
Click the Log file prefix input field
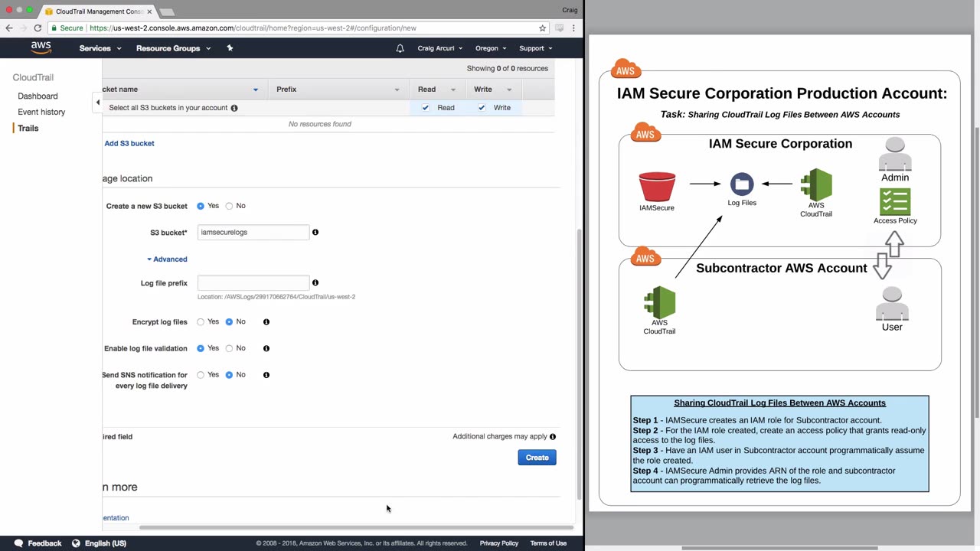click(253, 283)
